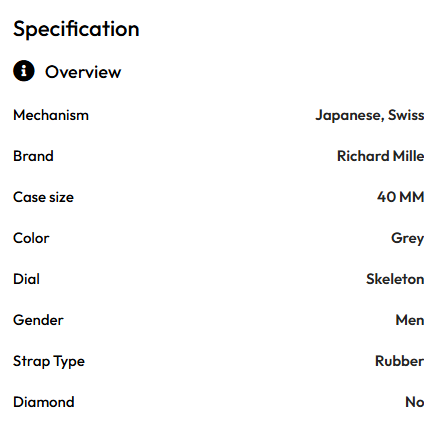Viewport: 437px width, 428px height.
Task: Select the No diamond value
Action: 415,402
